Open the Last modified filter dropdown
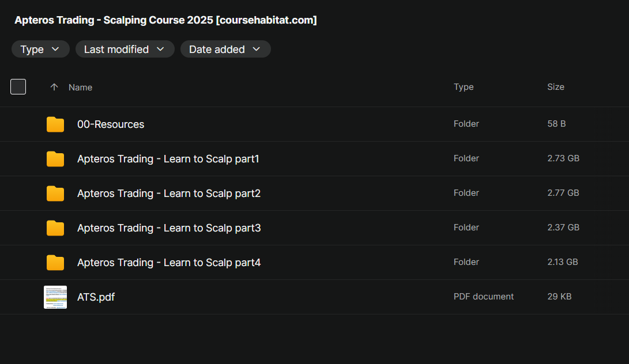The width and height of the screenshot is (629, 364). click(x=125, y=50)
